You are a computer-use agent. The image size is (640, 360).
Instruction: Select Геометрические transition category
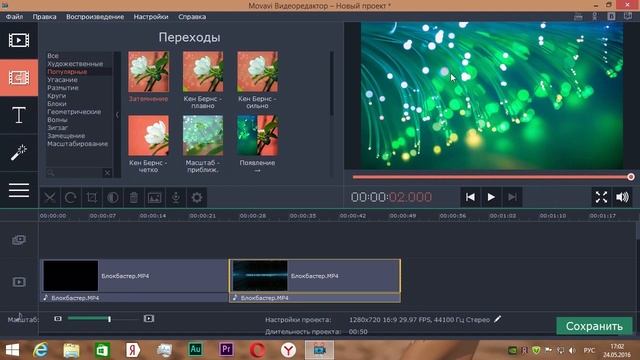(x=74, y=111)
